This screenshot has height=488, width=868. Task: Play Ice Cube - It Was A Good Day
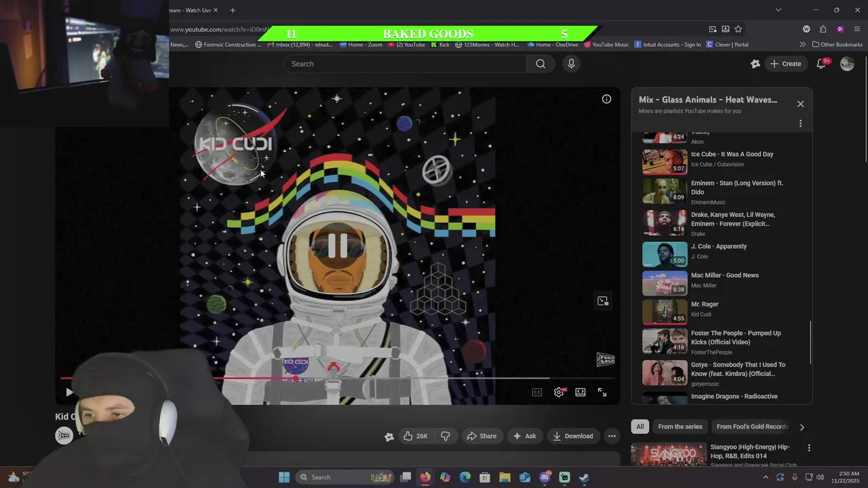[722, 161]
